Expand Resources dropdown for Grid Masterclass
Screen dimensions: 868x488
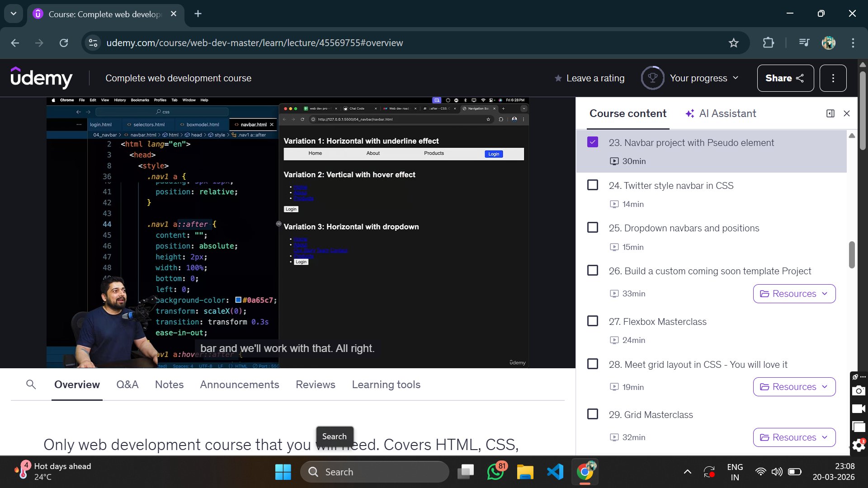(x=794, y=437)
